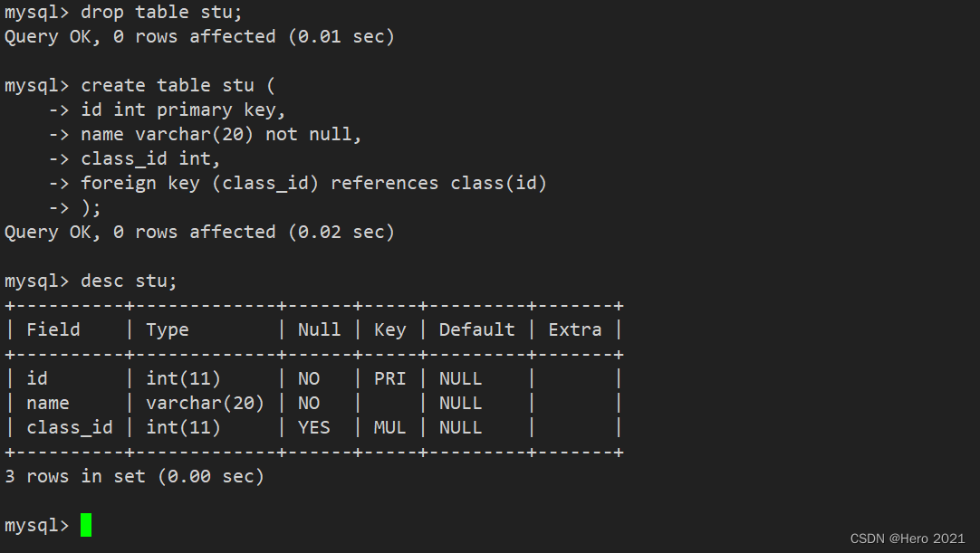Click the 'create table stu (' command line
980x553 pixels.
(178, 86)
